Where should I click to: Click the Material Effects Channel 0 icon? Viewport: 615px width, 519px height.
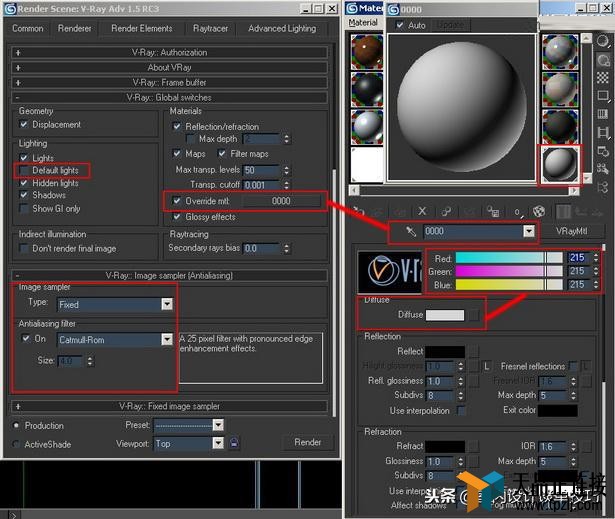(518, 211)
